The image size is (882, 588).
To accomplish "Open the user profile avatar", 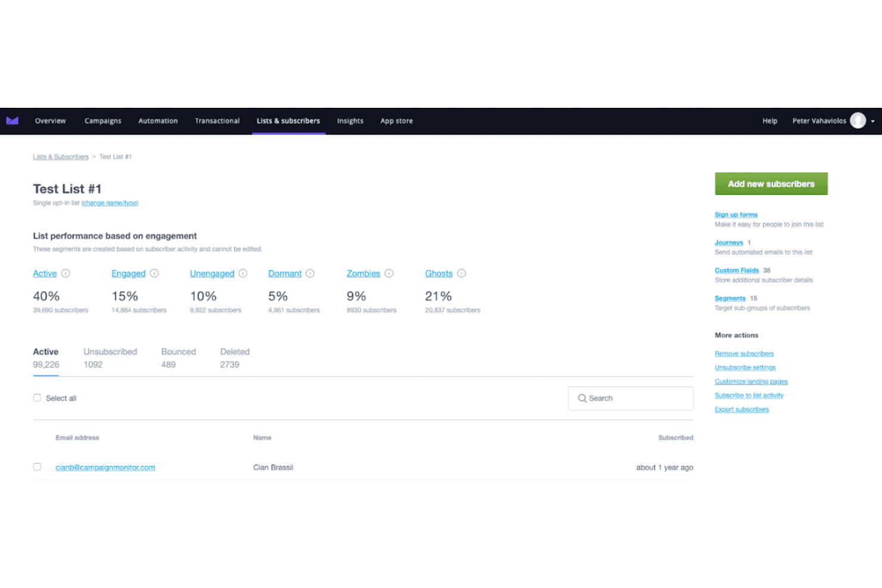I will click(858, 120).
